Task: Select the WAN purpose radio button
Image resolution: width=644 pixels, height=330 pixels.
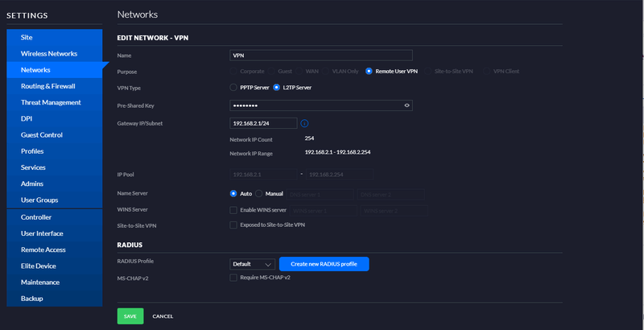Action: (299, 71)
